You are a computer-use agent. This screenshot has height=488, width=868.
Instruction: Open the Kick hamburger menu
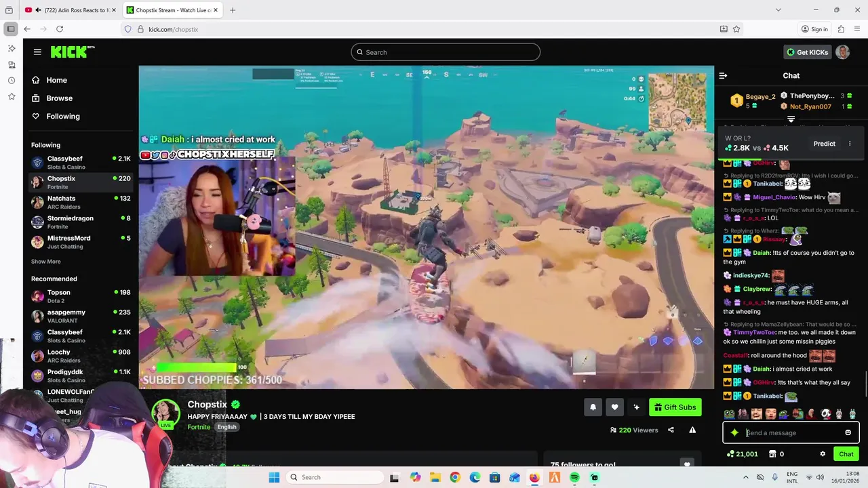coord(37,52)
